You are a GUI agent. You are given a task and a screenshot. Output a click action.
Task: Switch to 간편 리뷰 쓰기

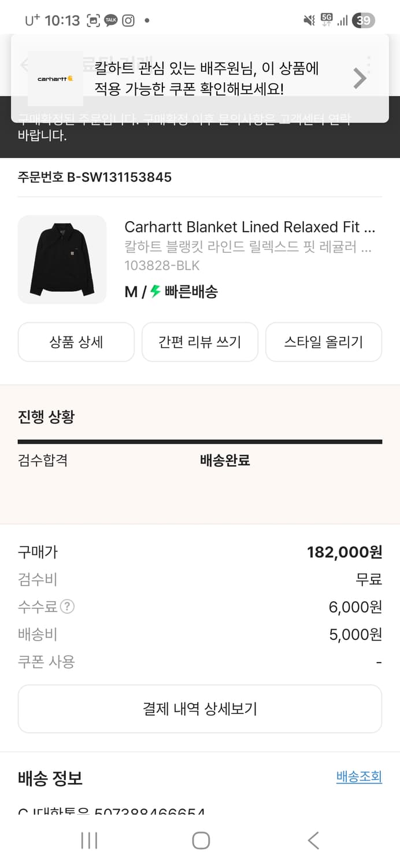(x=199, y=342)
